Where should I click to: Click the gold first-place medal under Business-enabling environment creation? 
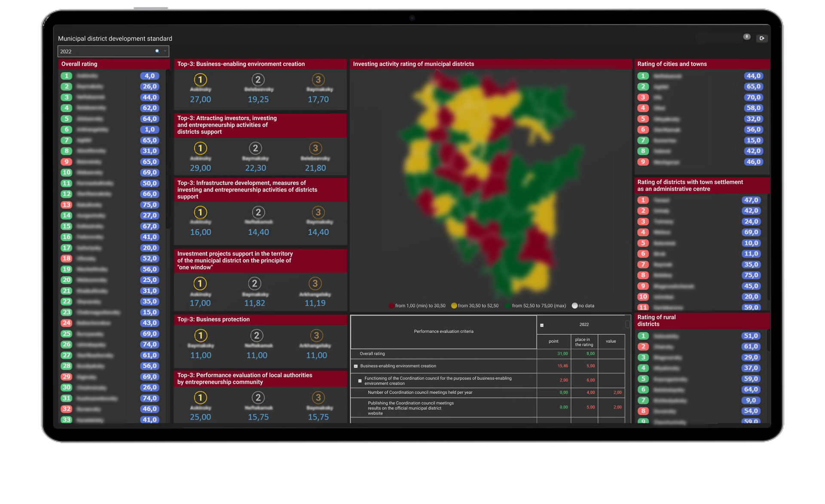click(x=200, y=79)
